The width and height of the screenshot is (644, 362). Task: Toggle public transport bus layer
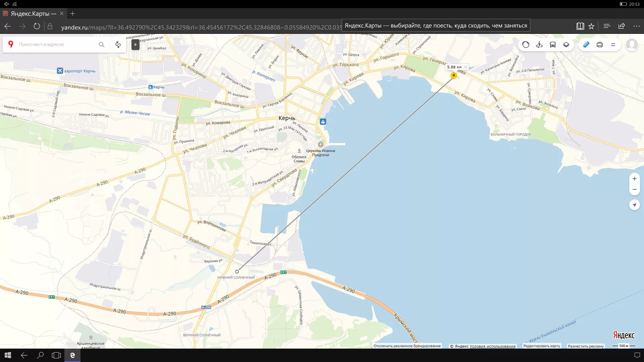point(553,45)
